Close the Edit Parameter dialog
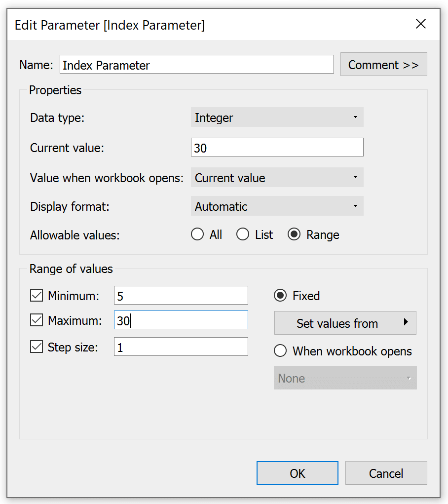The width and height of the screenshot is (448, 504). point(421,24)
